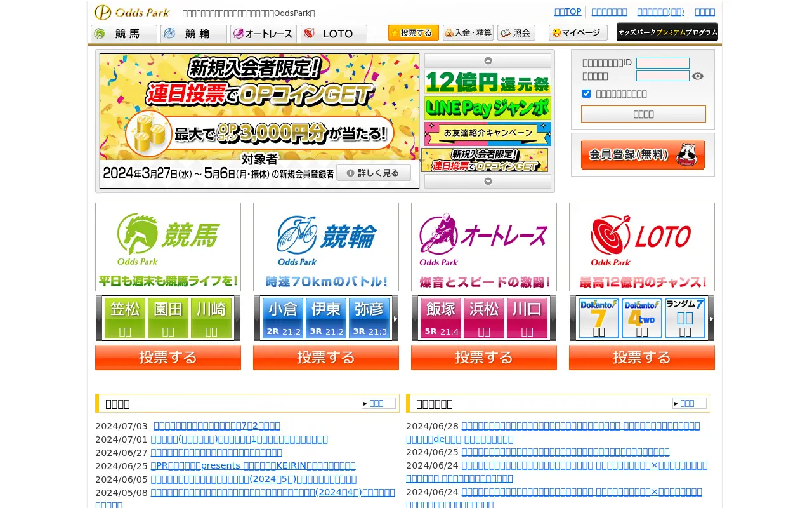Select the LOTO navigation tab
The height and width of the screenshot is (508, 812).
tap(334, 34)
